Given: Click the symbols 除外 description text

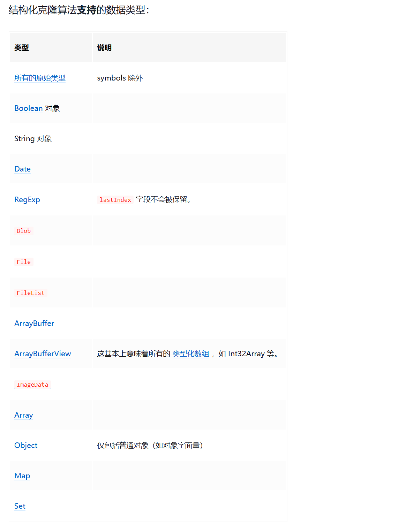Looking at the screenshot, I should click(120, 78).
